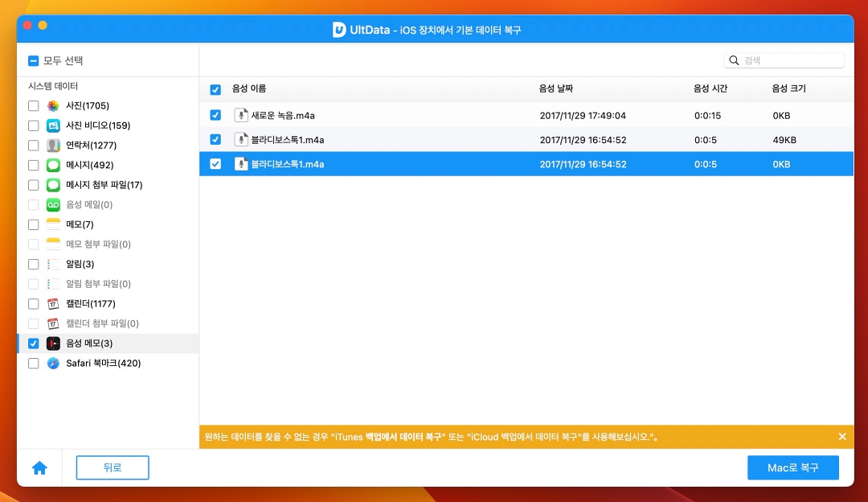Check the Safari 북마크(420) checkbox
The height and width of the screenshot is (502, 868).
33,364
